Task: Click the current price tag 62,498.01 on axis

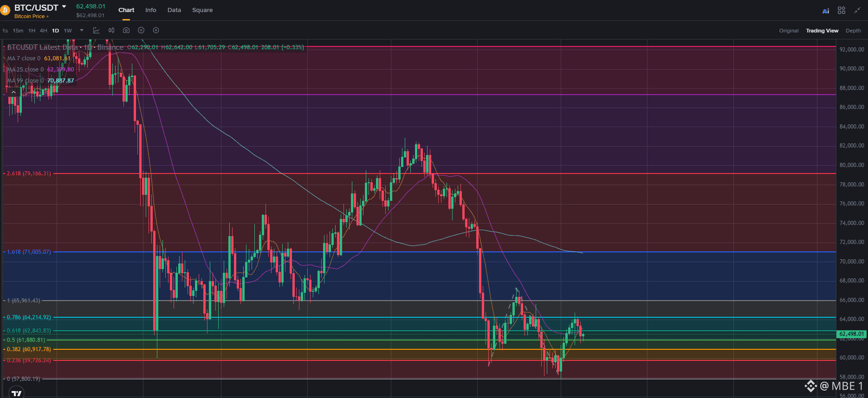Action: pyautogui.click(x=852, y=334)
